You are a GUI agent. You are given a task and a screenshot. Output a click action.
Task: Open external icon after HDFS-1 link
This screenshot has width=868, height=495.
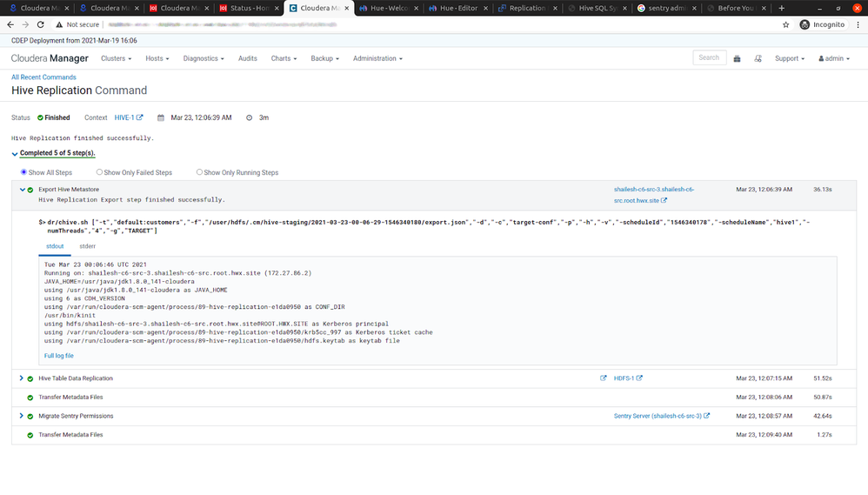click(x=639, y=378)
